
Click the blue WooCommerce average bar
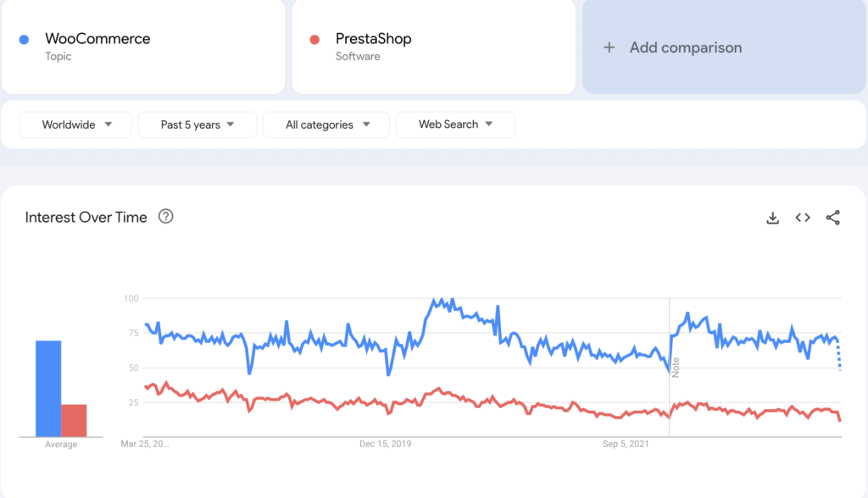[48, 388]
